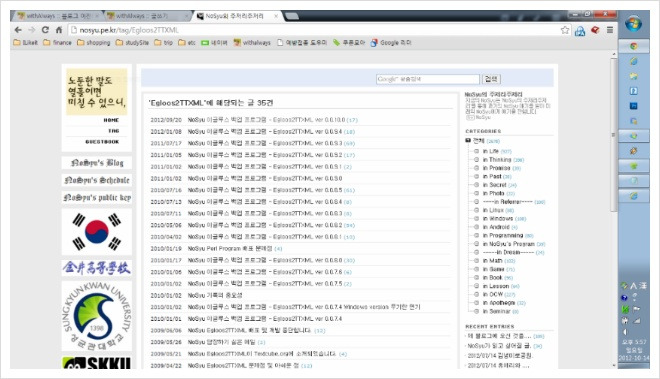Select the 'in OCW' category

point(493,294)
